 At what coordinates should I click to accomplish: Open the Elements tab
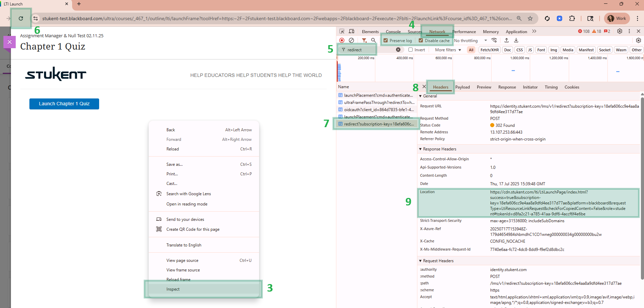point(370,31)
